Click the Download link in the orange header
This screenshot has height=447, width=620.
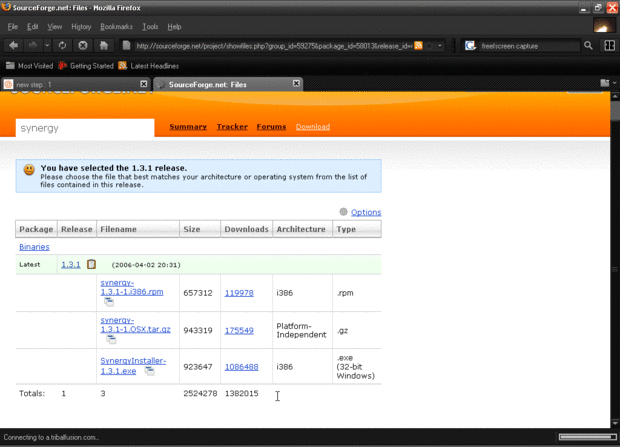coord(313,127)
